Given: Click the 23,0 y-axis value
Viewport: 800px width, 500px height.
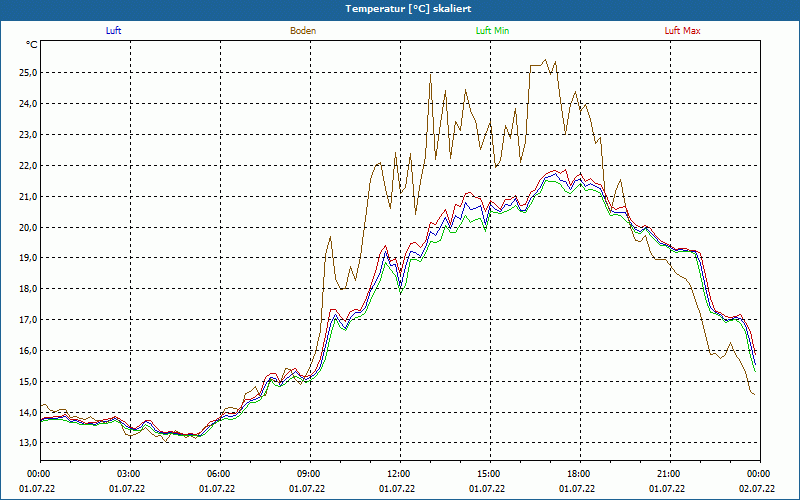Looking at the screenshot, I should 29,135.
